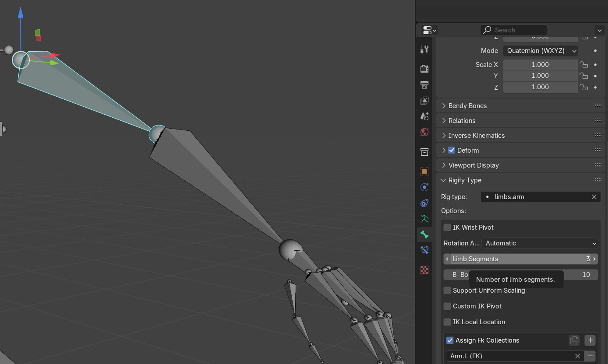
Task: Open the rotation Mode Quaternion dropdown
Action: pyautogui.click(x=540, y=51)
